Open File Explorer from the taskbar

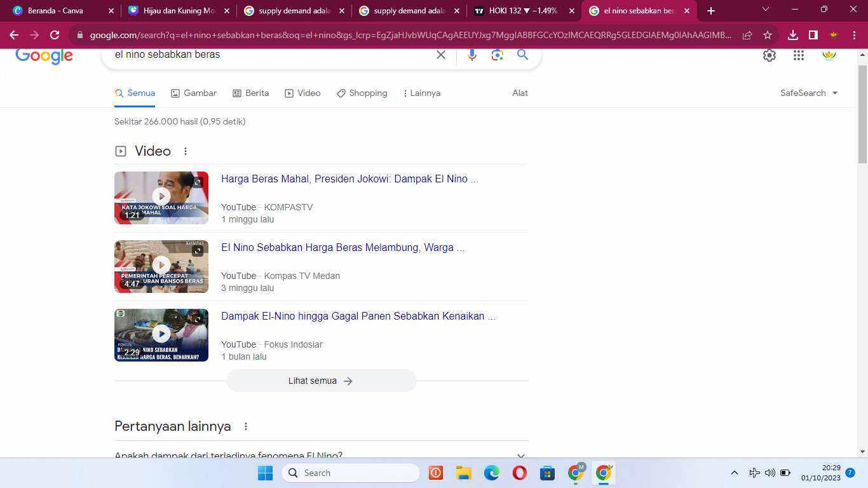(463, 473)
